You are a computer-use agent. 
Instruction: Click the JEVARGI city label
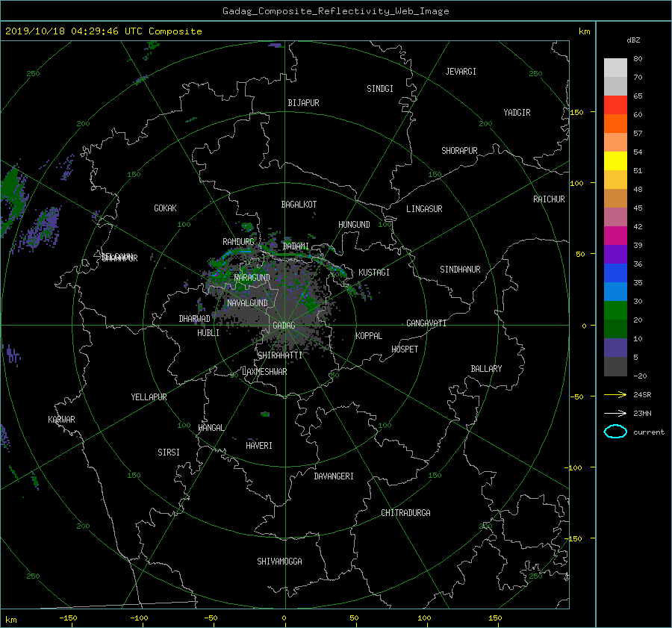(461, 72)
